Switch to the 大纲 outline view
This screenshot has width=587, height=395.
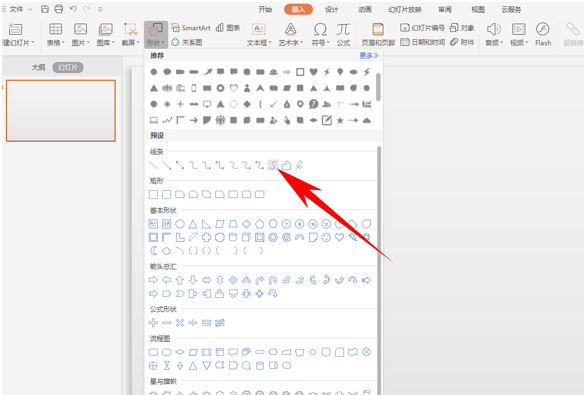click(x=38, y=67)
